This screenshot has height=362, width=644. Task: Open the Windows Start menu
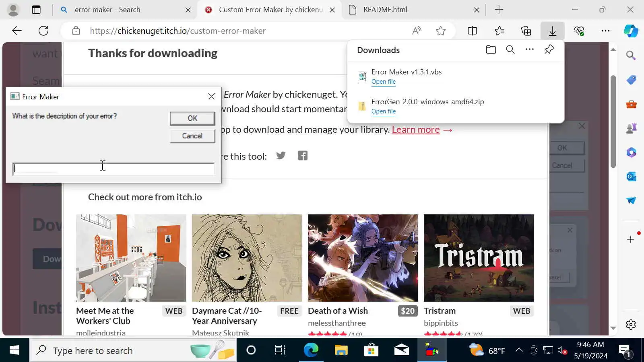[x=14, y=350]
